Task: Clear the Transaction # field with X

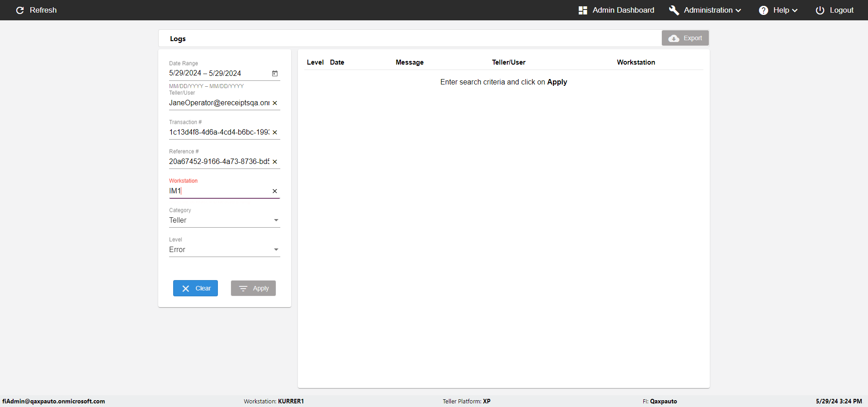Action: click(275, 132)
